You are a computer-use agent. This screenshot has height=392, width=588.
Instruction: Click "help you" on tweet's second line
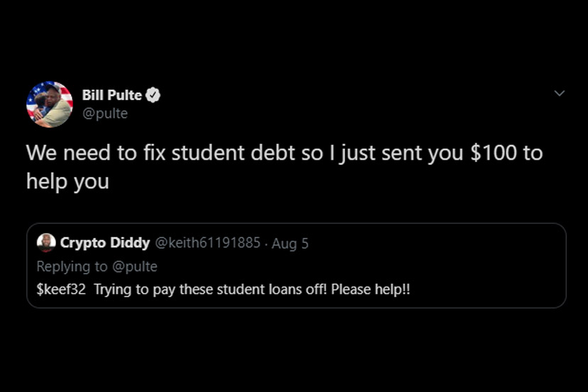(67, 180)
